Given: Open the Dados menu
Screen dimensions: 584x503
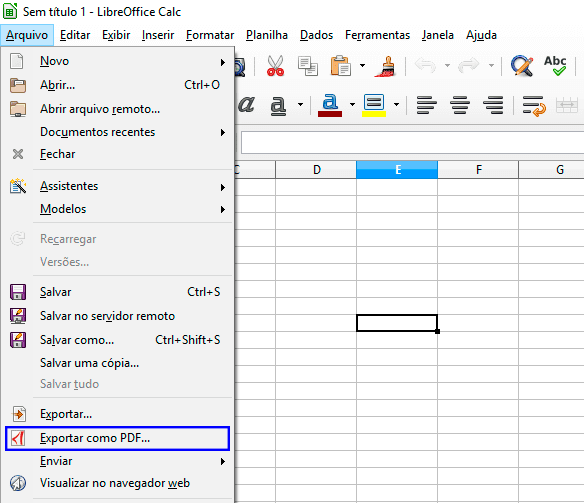Looking at the screenshot, I should [x=317, y=35].
